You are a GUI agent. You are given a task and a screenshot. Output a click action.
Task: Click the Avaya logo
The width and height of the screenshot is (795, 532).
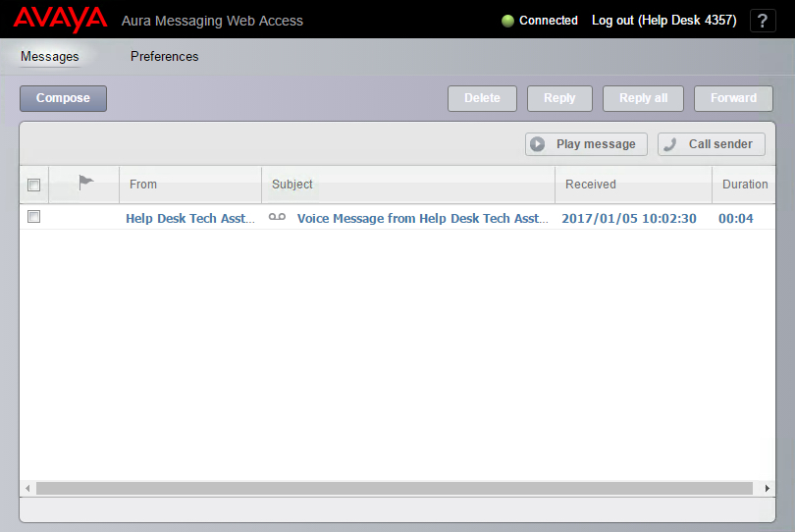[60, 20]
